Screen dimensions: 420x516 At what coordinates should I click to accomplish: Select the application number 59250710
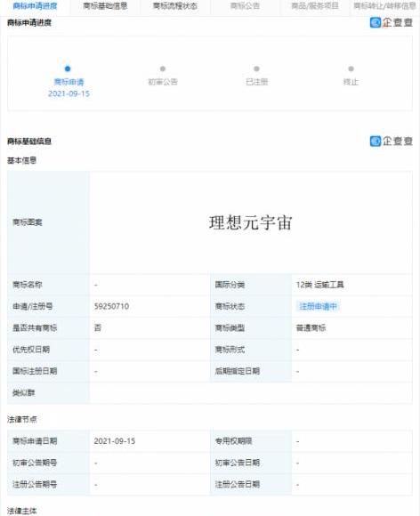pos(111,306)
